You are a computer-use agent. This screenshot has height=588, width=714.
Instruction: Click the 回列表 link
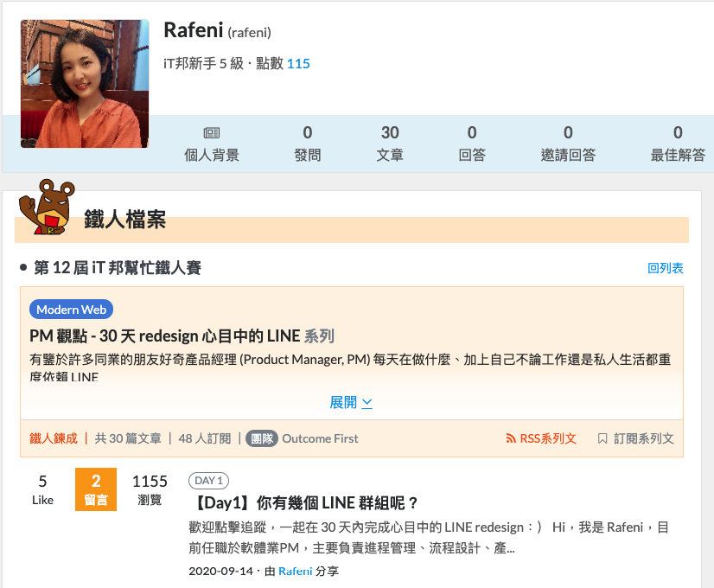[666, 268]
